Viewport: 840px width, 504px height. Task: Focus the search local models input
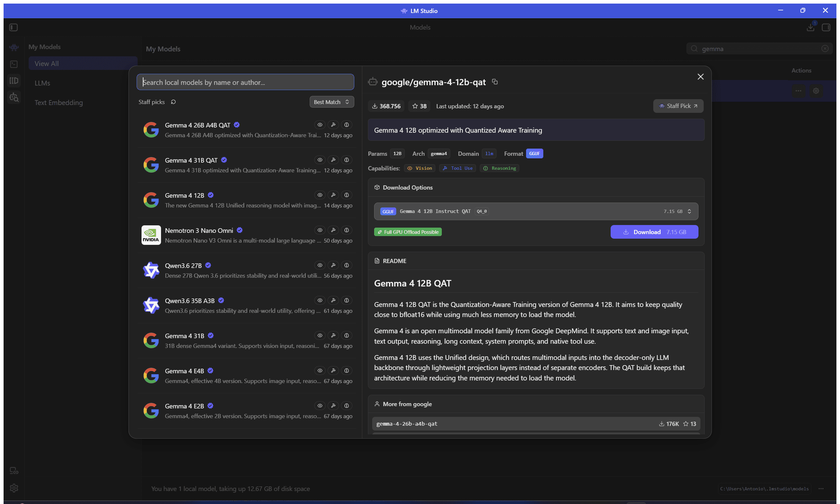click(245, 82)
